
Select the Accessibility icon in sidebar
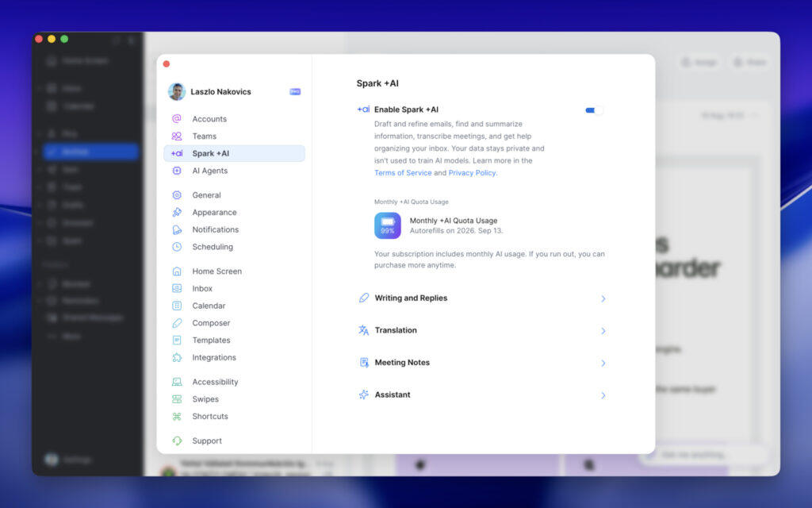click(177, 382)
